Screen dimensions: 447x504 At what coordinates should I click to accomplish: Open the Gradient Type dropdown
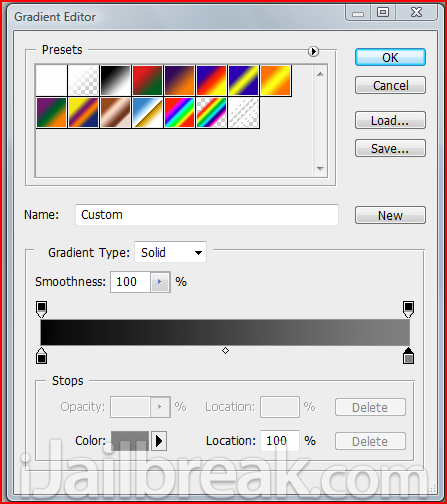(x=170, y=252)
